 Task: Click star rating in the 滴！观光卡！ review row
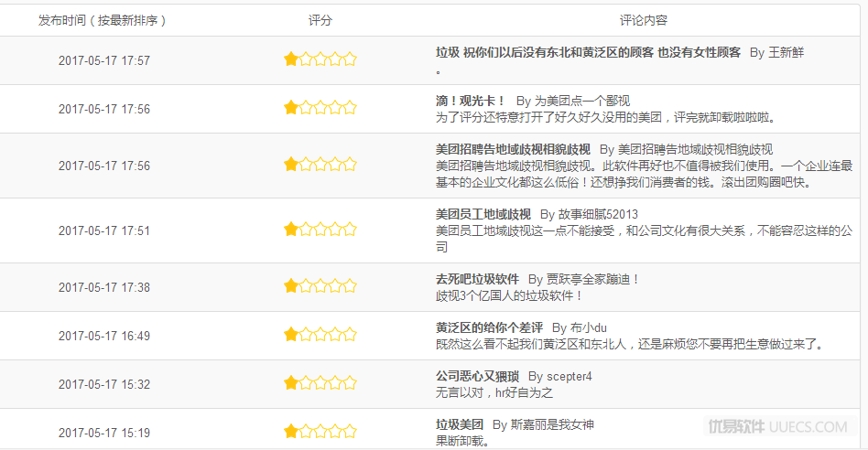(320, 107)
